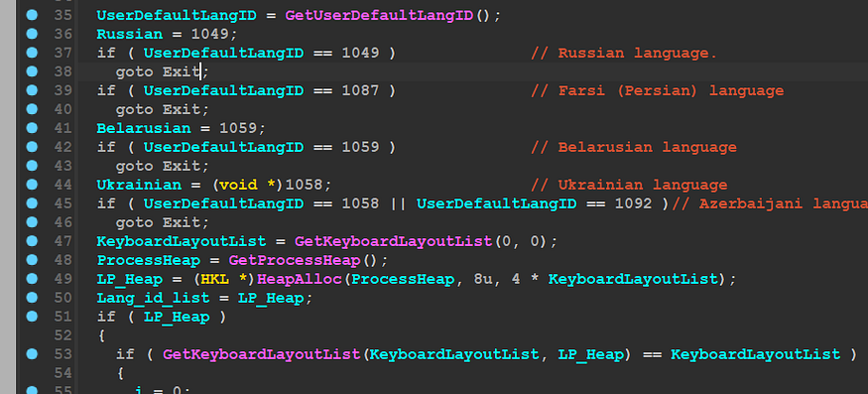Click the GetProcessHeap function call
This screenshot has width=868, height=394.
pos(295,260)
